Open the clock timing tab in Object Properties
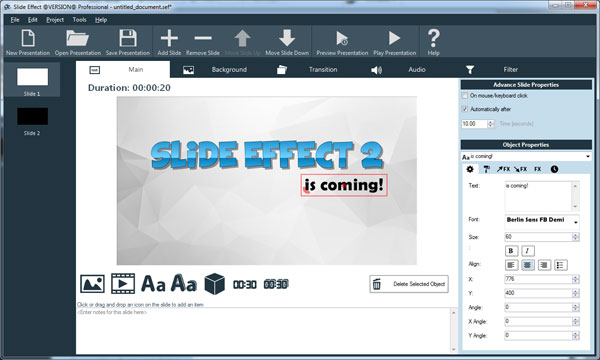This screenshot has width=600, height=360. coord(554,169)
